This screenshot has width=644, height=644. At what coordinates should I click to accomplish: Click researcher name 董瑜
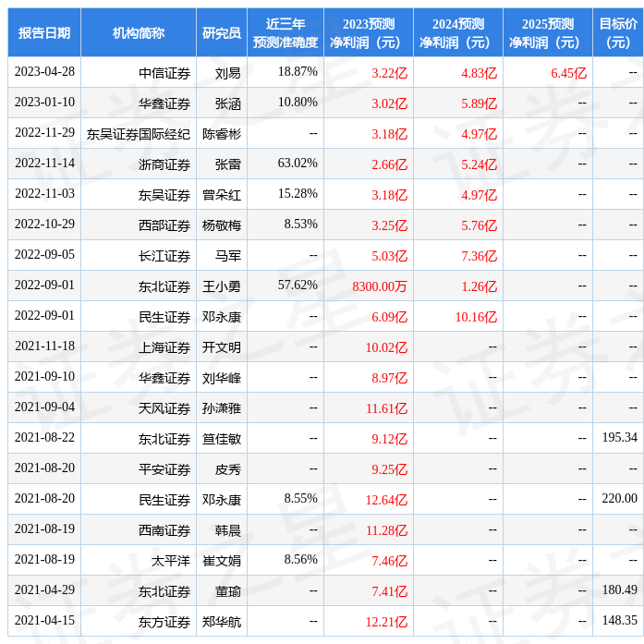[228, 591]
